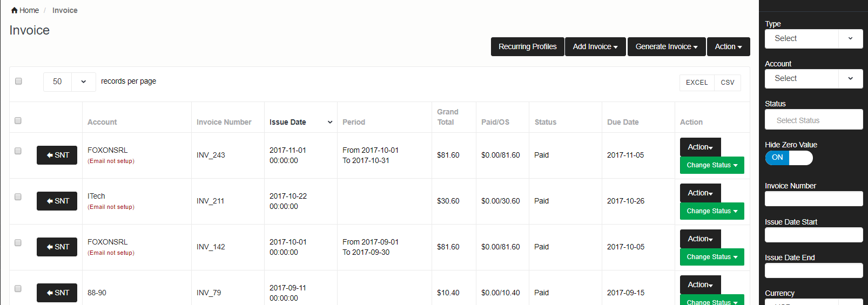
Task: Export table with EXCEL button
Action: tap(697, 83)
